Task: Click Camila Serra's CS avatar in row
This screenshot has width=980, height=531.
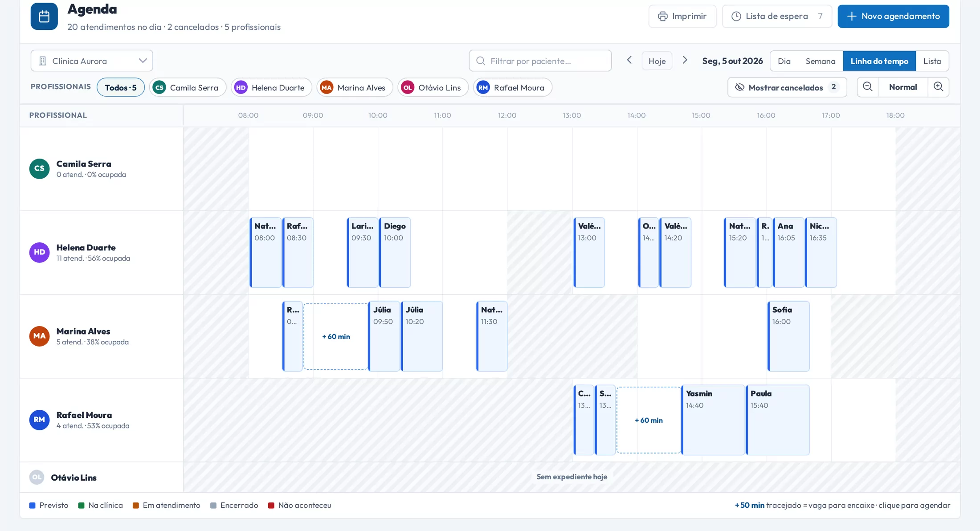Action: pos(39,169)
